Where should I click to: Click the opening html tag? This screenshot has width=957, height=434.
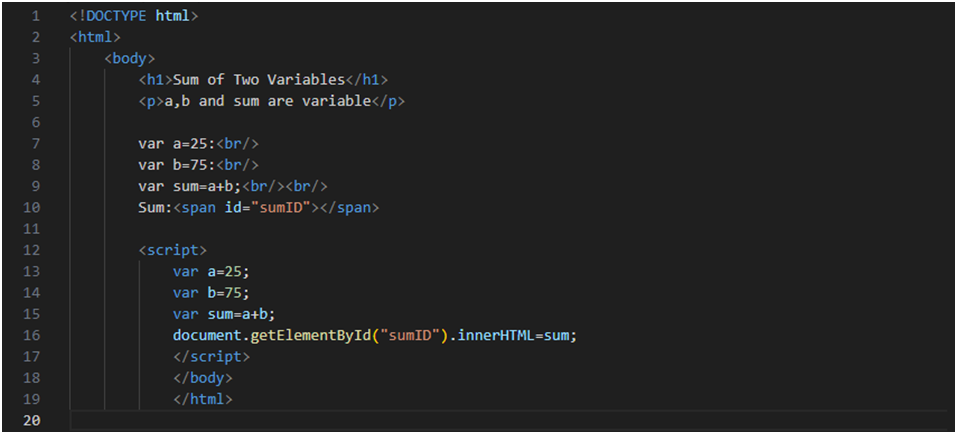pyautogui.click(x=95, y=37)
